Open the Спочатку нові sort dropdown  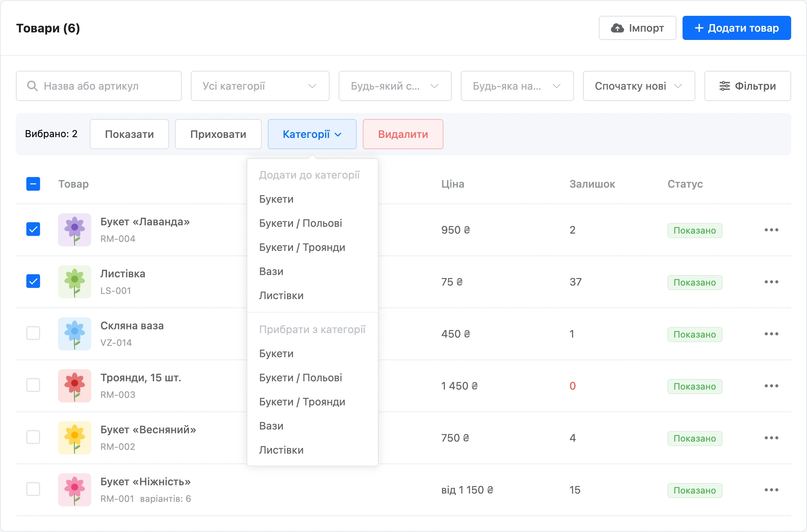pyautogui.click(x=639, y=86)
